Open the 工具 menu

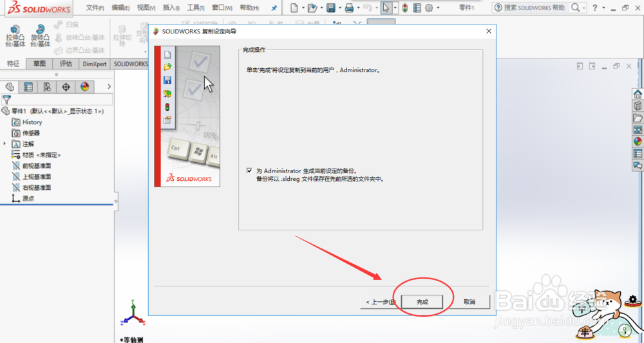pyautogui.click(x=196, y=7)
